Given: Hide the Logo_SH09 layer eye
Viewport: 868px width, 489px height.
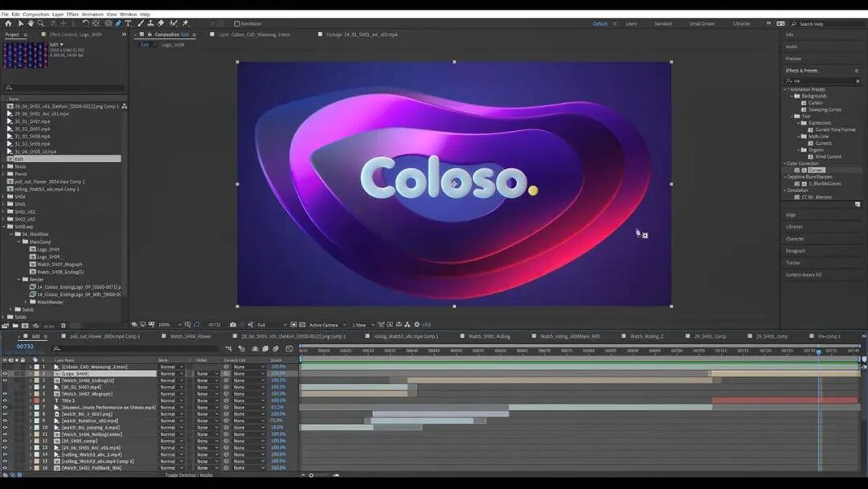Looking at the screenshot, I should [x=5, y=374].
